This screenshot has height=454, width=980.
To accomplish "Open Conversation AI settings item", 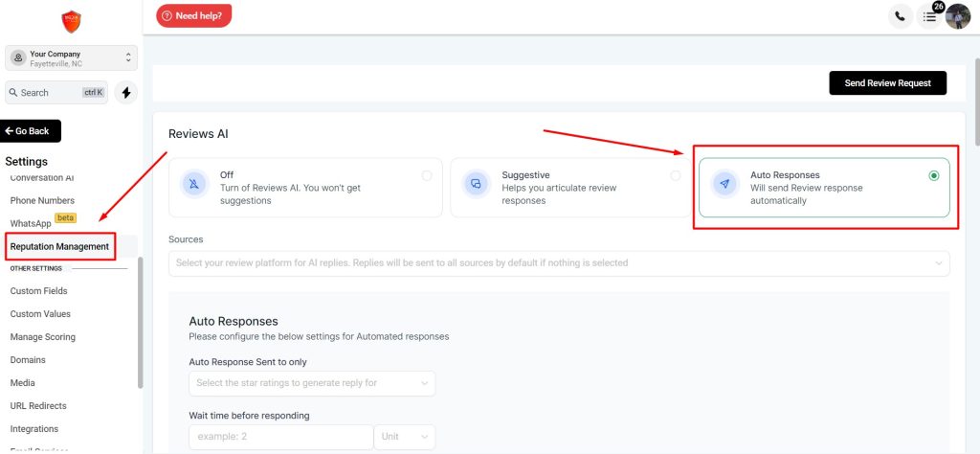I will pos(42,178).
